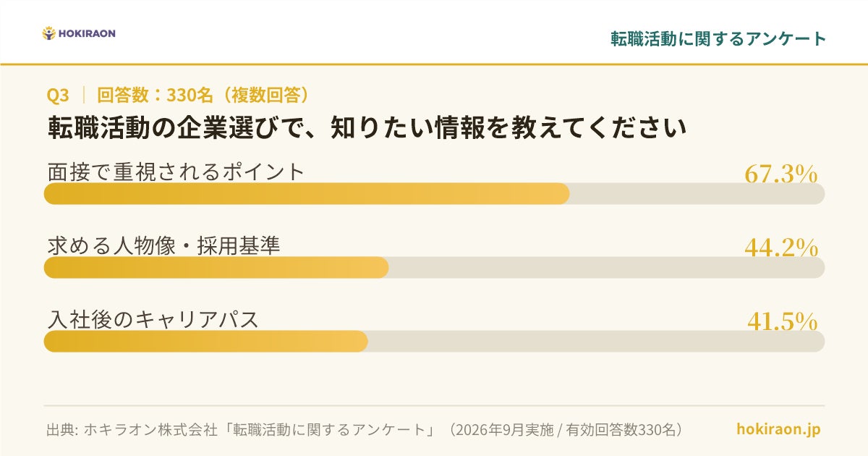
Task: Click the HOKIRAON logo icon
Action: click(49, 33)
